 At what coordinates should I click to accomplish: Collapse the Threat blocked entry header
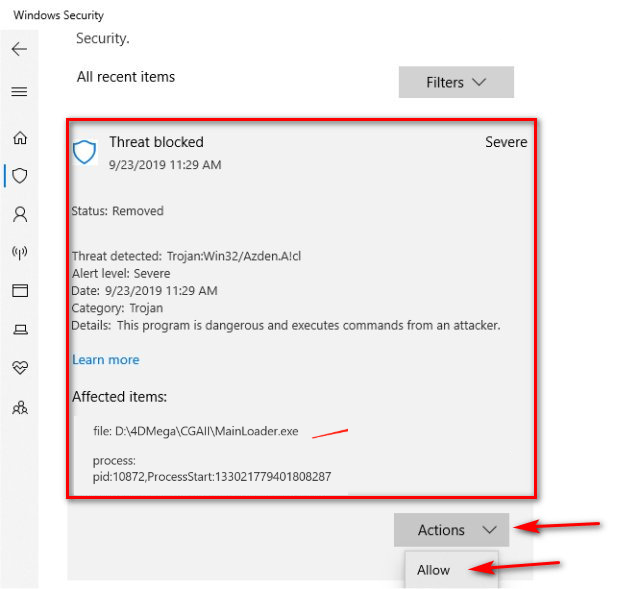click(156, 142)
